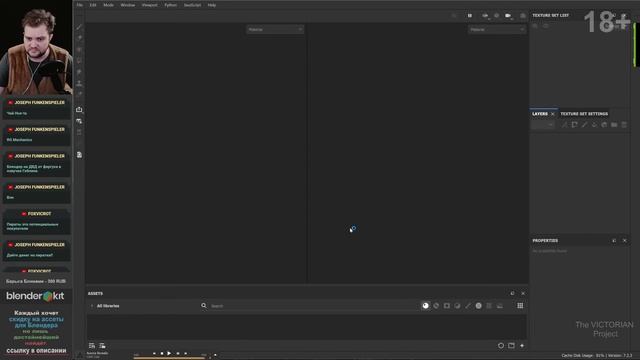Viewport: 640px width, 360px height.
Task: Toggle the Textures filter in Assets
Action: coord(489,306)
